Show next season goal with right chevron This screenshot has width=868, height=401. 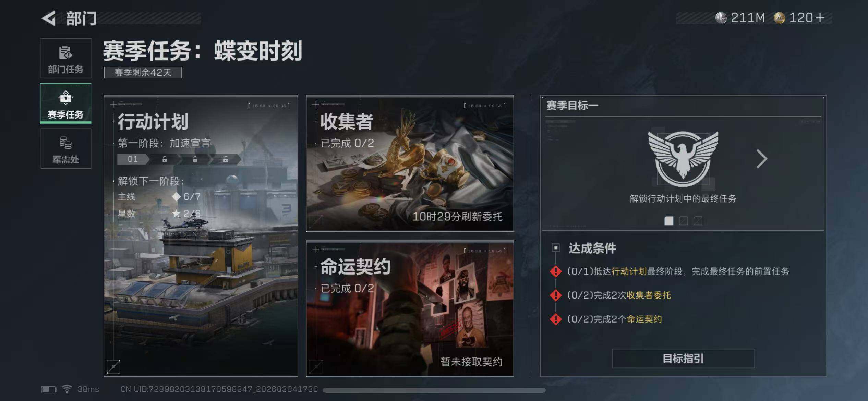coord(761,159)
